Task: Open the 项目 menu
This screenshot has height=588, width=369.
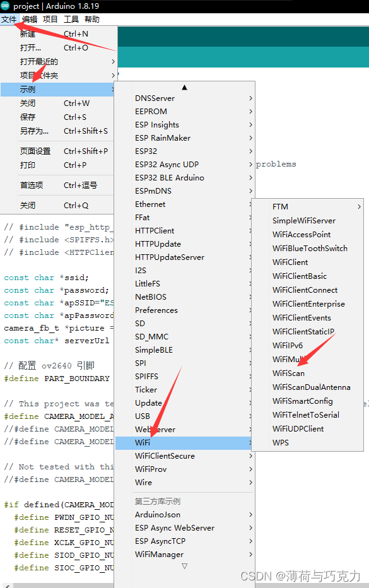Action: (x=50, y=19)
